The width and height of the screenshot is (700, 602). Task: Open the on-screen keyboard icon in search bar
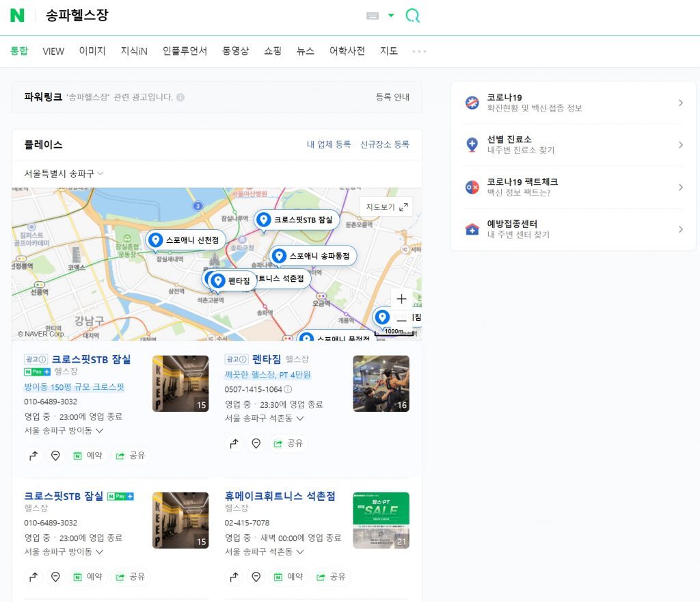[x=373, y=16]
